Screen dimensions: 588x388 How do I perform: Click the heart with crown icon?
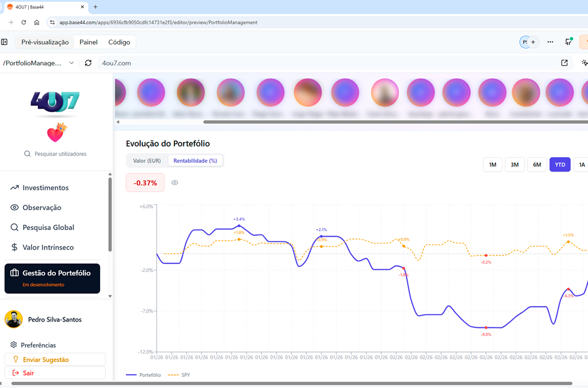tap(56, 133)
